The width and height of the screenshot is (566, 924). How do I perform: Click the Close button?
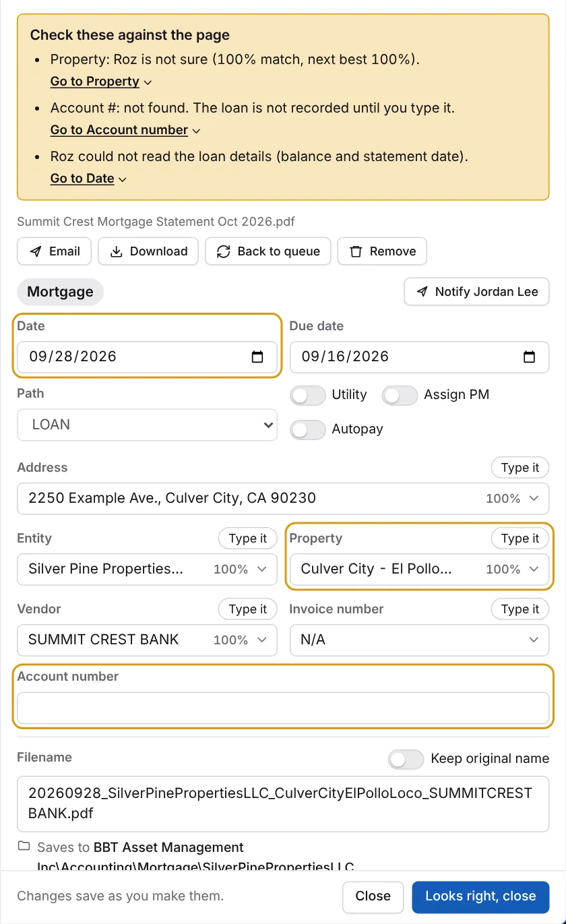pos(373,896)
